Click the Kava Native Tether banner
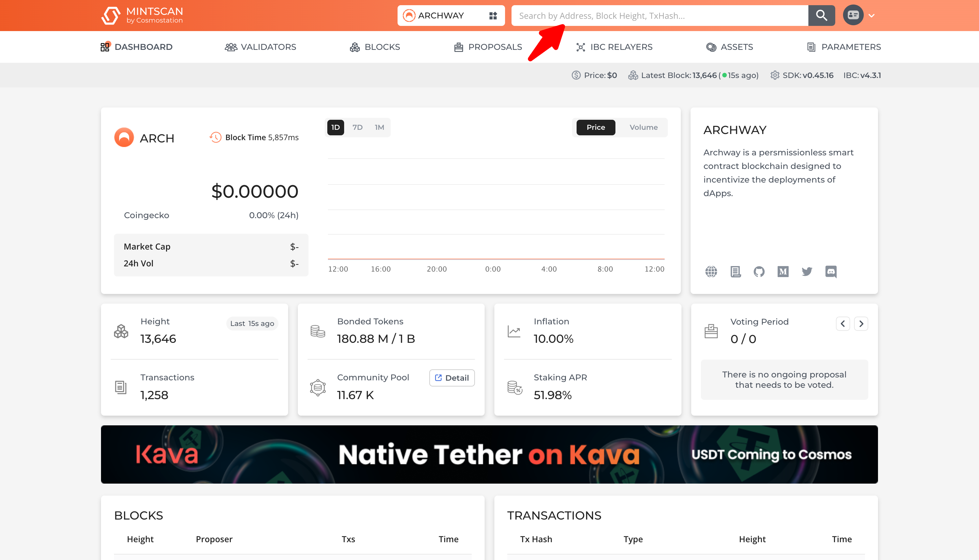Image resolution: width=979 pixels, height=560 pixels. (x=489, y=454)
